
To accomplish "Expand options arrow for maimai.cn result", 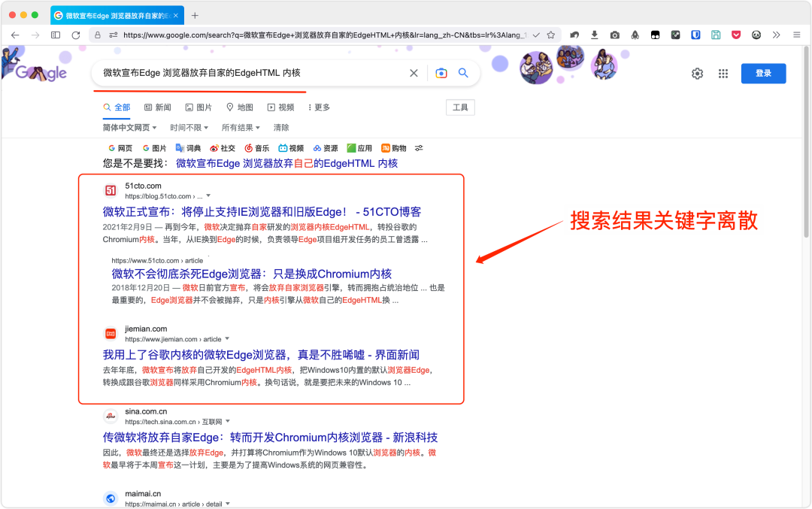I will point(227,504).
